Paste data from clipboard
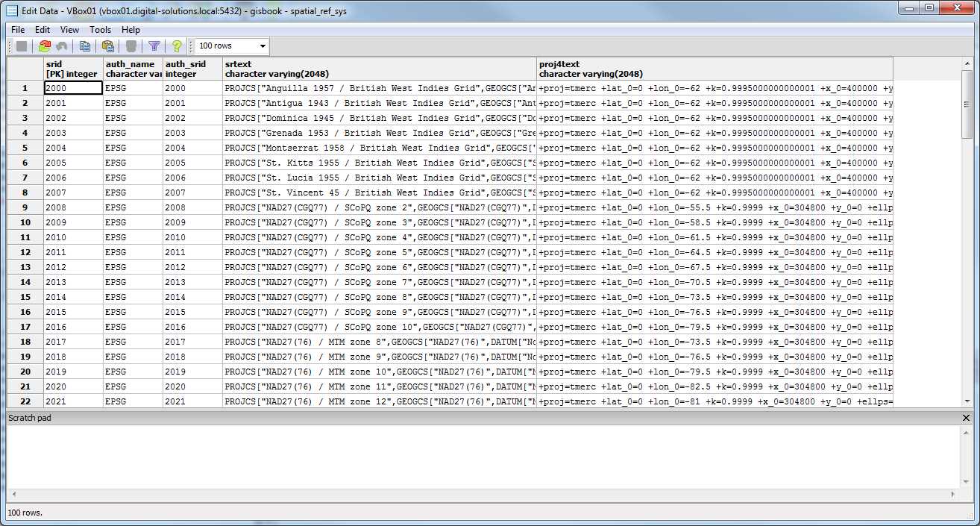 pos(107,46)
